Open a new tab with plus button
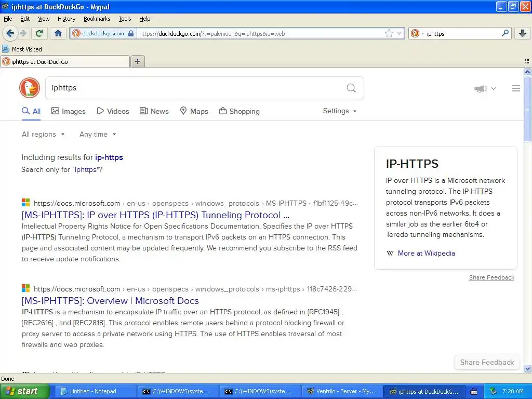Screen dimensions: 532x399 click(x=137, y=61)
